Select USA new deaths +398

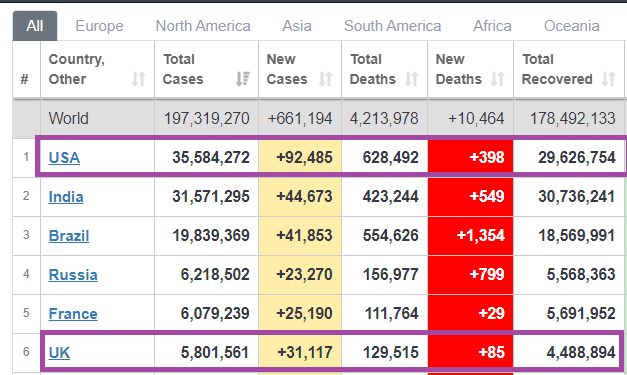pos(487,158)
